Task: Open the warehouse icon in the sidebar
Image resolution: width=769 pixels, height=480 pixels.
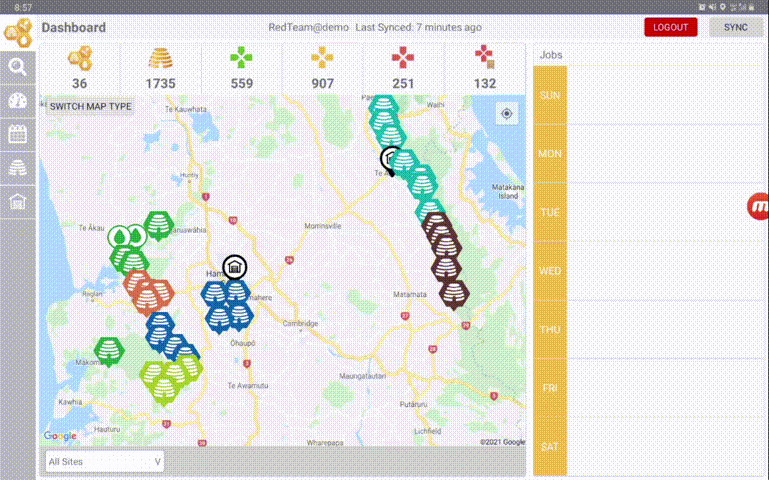Action: (18, 202)
